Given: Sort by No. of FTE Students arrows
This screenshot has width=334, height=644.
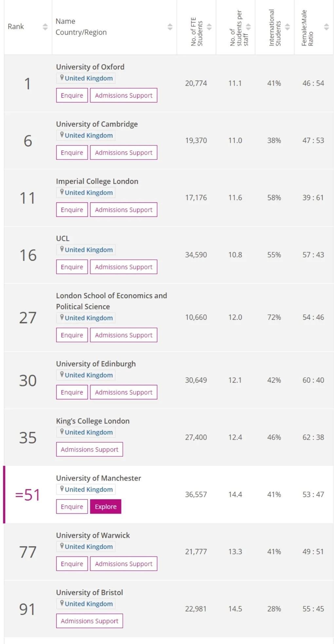Looking at the screenshot, I should [x=209, y=27].
